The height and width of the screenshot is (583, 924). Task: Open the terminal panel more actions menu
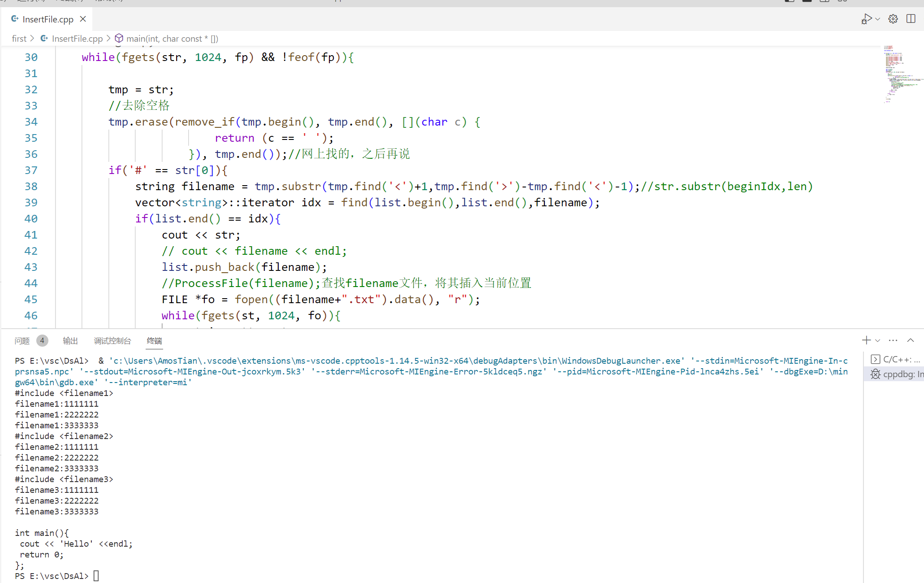coord(893,340)
